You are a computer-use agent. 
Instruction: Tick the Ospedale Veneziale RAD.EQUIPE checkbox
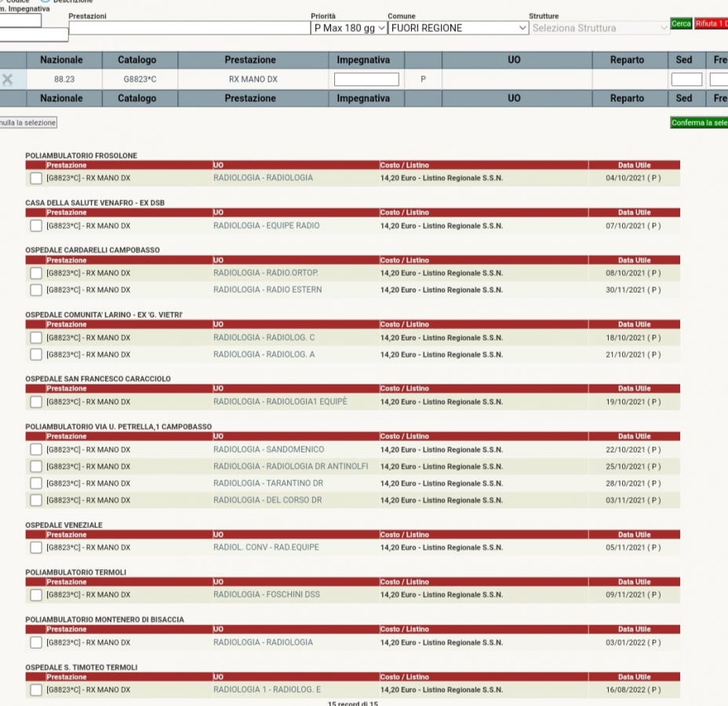tap(36, 548)
